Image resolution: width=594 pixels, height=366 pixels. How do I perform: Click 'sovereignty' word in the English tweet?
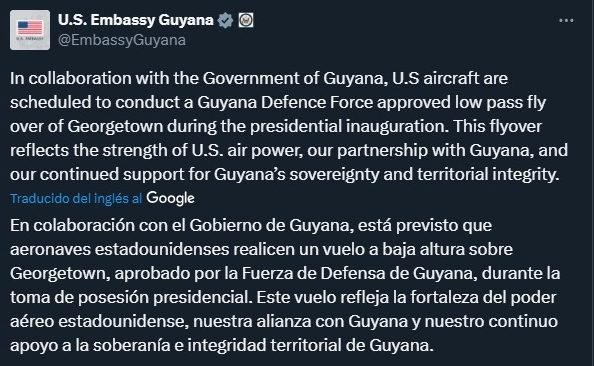[335, 175]
